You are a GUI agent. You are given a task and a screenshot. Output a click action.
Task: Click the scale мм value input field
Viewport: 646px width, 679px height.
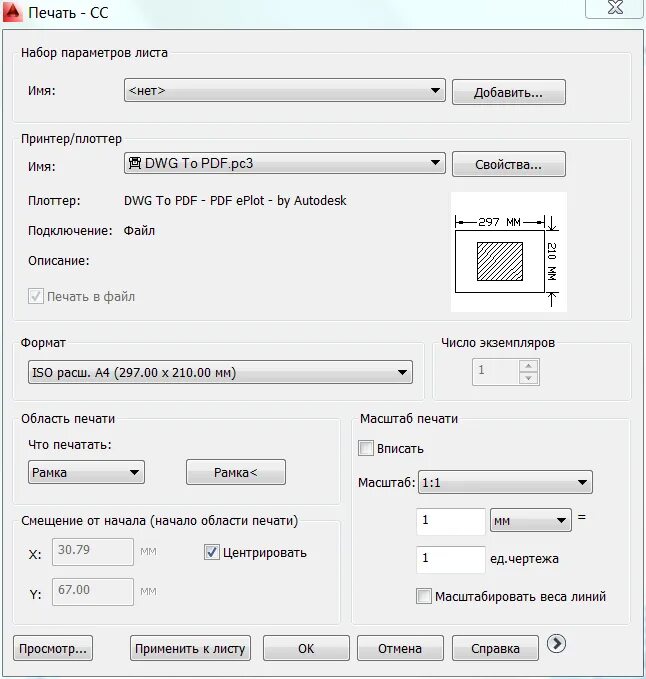[450, 521]
